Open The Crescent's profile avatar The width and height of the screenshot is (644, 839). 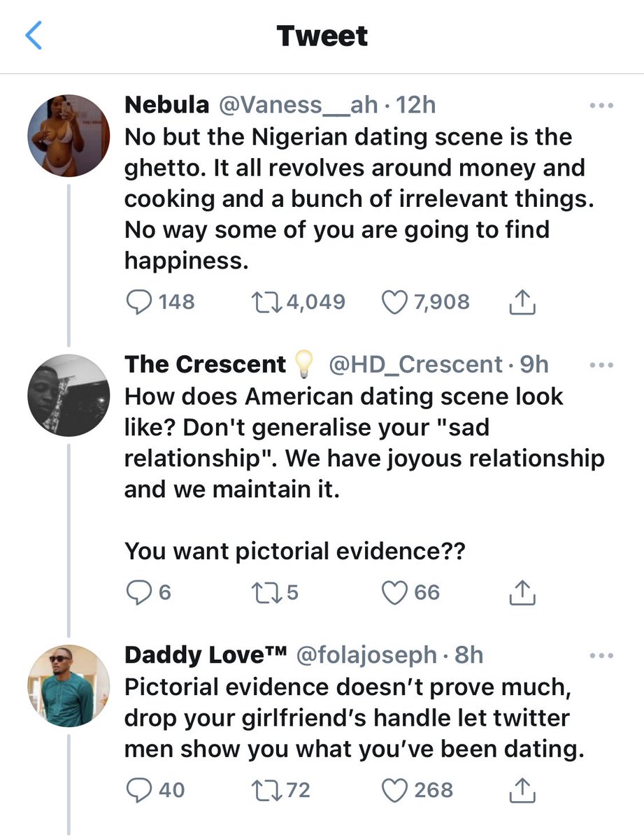[69, 394]
